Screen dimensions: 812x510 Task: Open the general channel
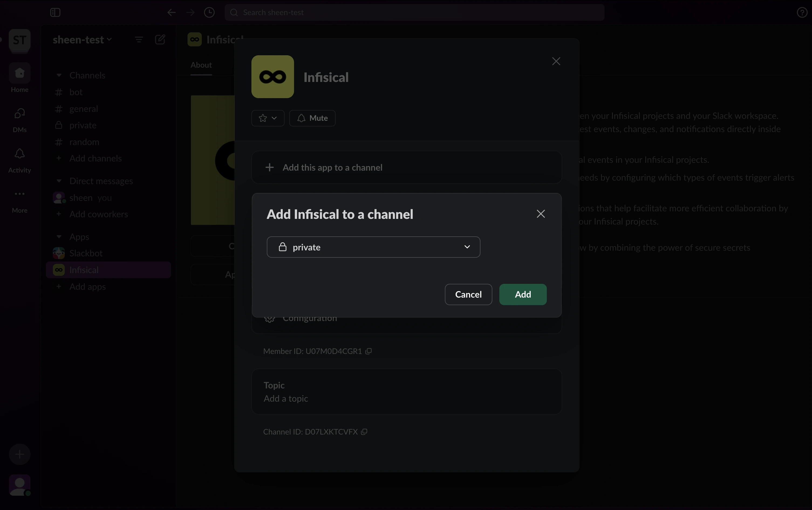pyautogui.click(x=108, y=109)
